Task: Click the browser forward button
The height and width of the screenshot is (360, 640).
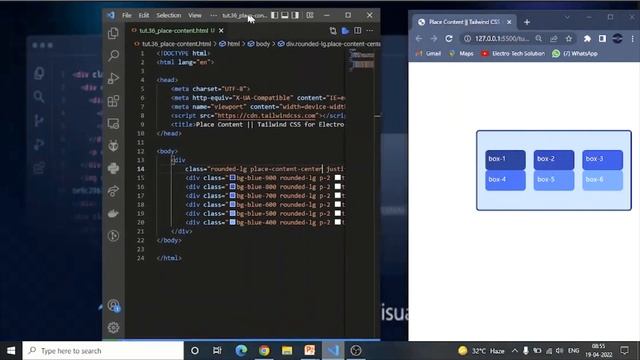Action: pos(433,38)
